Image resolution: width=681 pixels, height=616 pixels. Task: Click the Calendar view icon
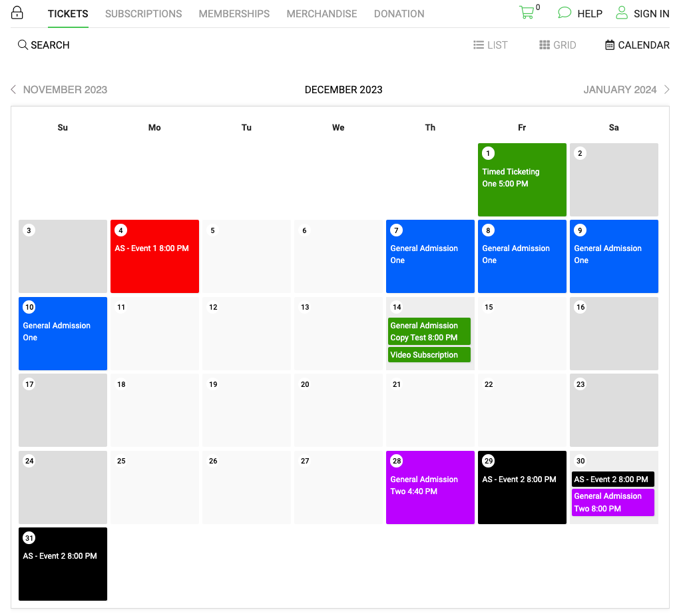[610, 45]
